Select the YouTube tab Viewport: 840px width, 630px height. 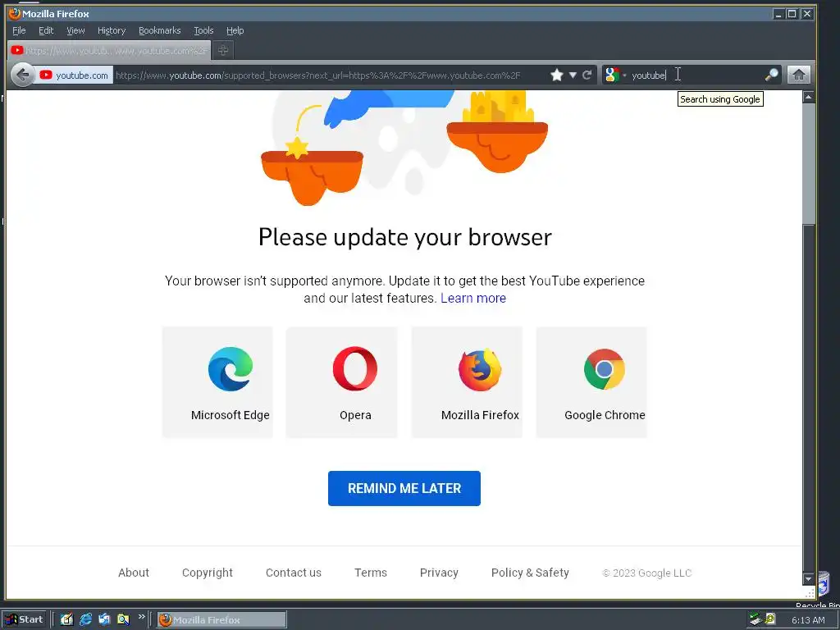pos(109,50)
